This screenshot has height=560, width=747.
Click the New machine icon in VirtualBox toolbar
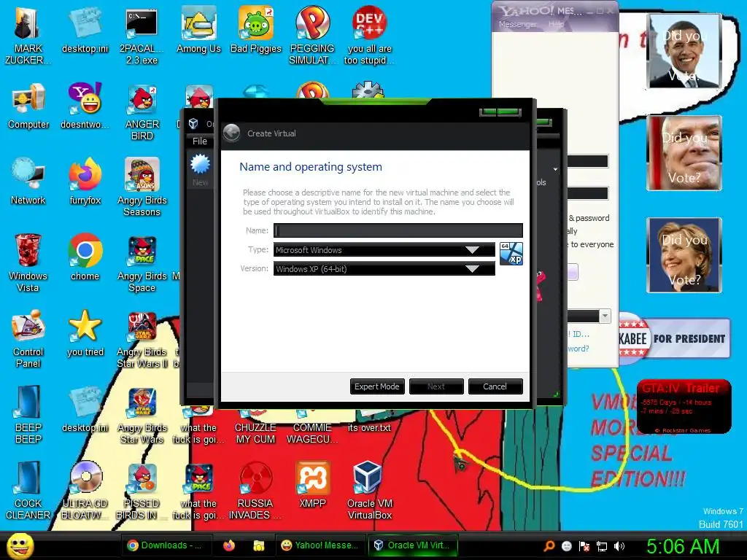(x=200, y=169)
